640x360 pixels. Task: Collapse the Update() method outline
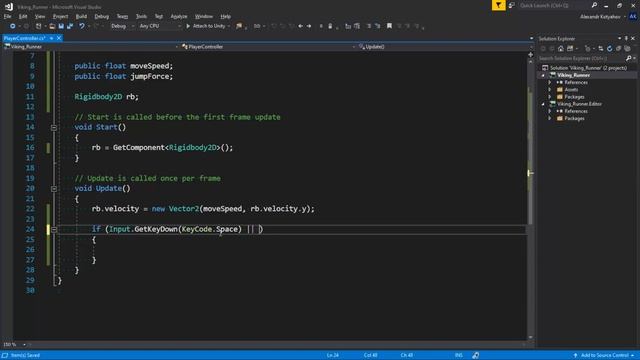point(54,189)
